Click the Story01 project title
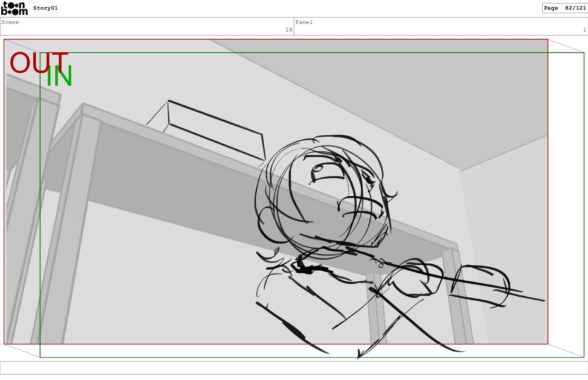The image size is (588, 380). point(45,8)
